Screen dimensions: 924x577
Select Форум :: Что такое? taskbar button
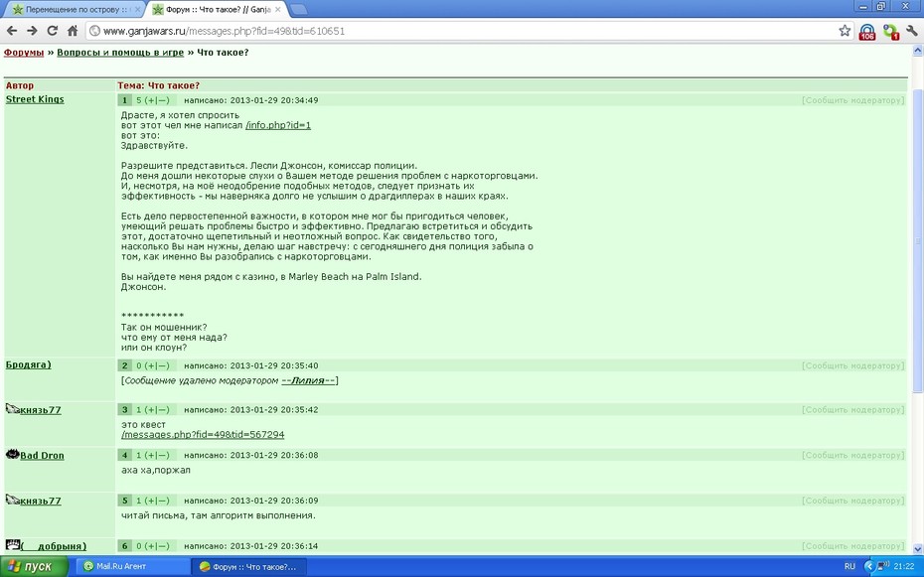pos(248,566)
